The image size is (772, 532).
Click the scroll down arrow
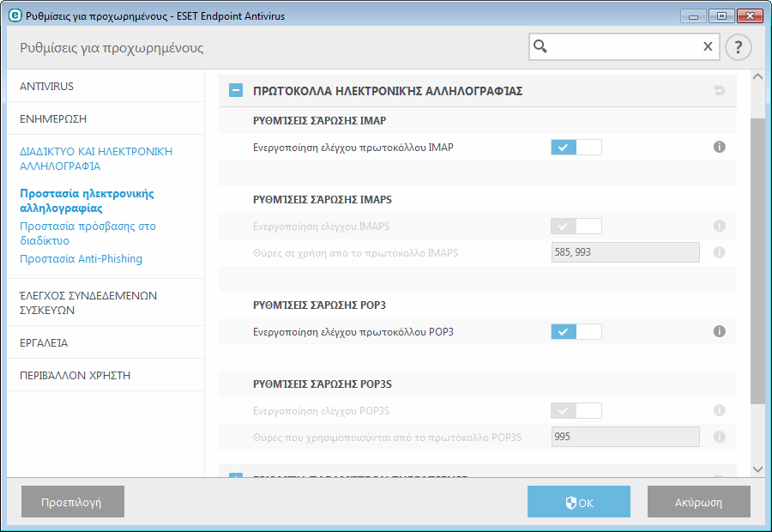coord(757,469)
